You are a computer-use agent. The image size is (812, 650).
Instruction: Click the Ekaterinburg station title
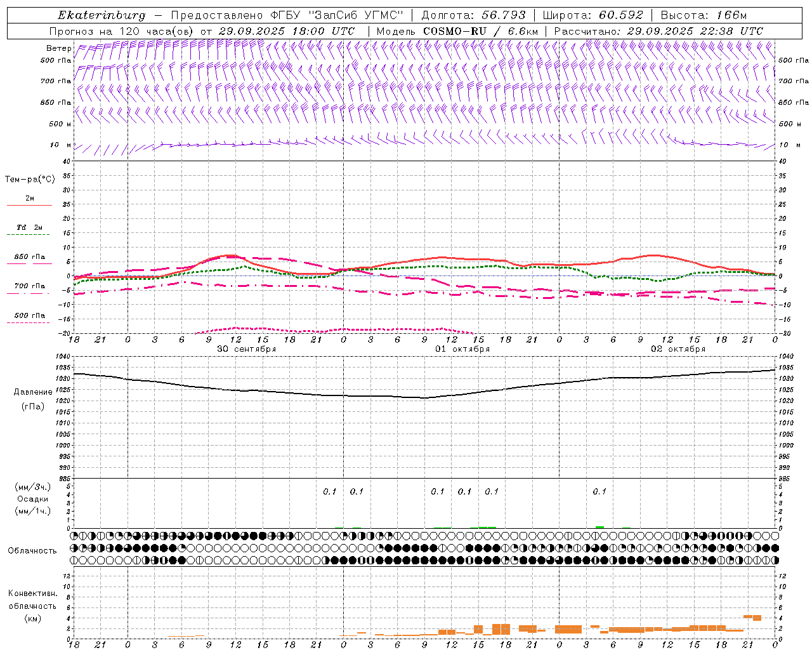[101, 15]
